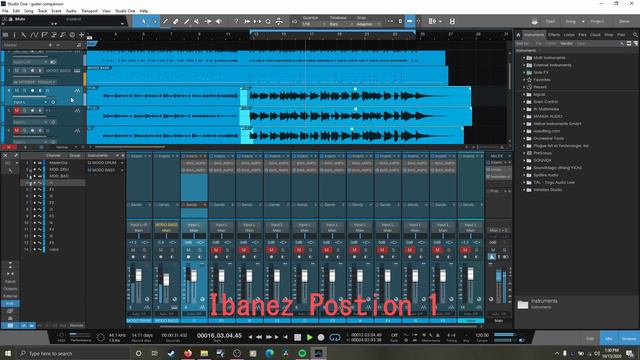
Task: Click the Home icon in the browser
Action: pos(518,35)
